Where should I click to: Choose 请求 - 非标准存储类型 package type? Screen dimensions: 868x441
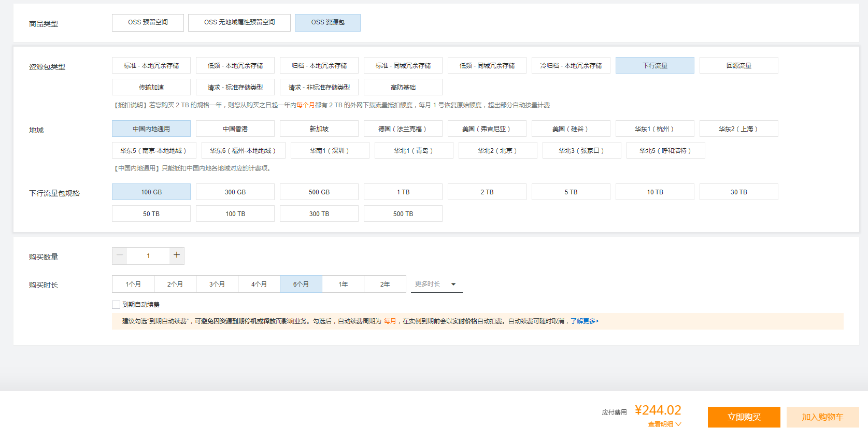coord(319,87)
